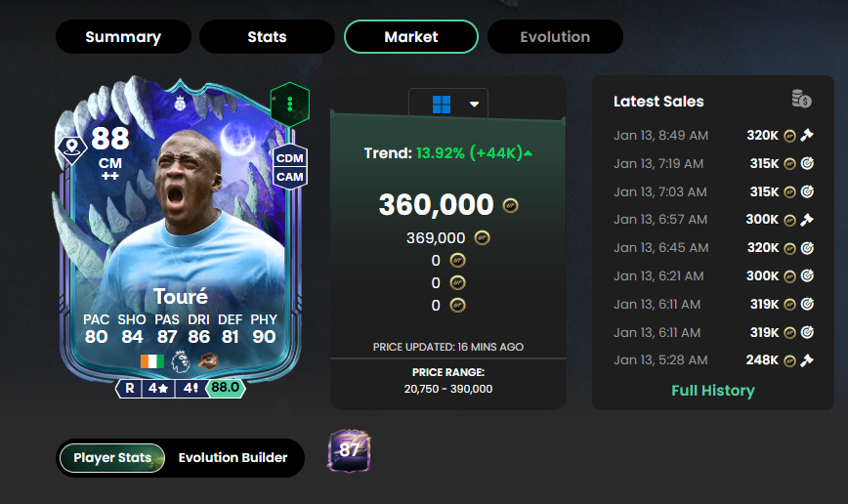
Task: Click the location pin badge on player card
Action: [x=72, y=148]
